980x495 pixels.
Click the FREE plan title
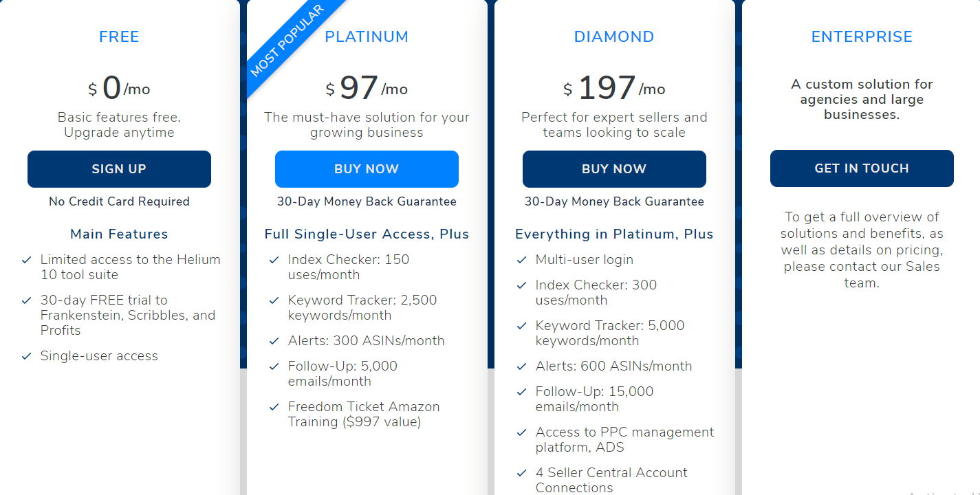118,36
